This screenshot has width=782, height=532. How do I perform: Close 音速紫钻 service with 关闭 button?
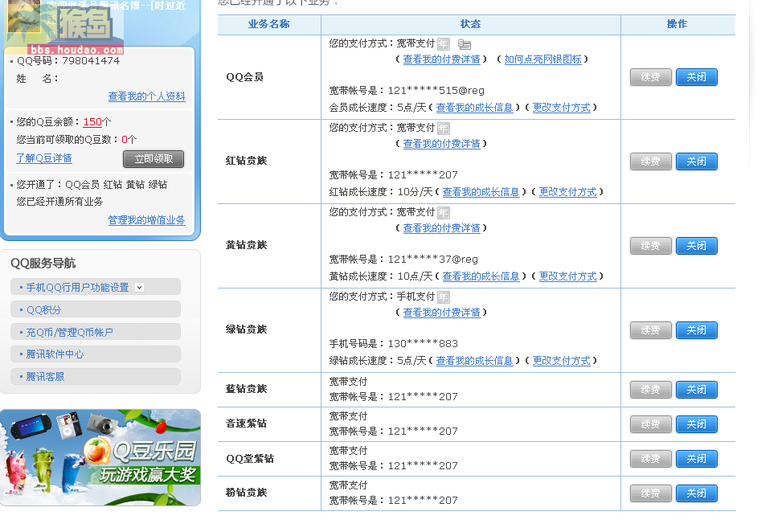tap(696, 424)
